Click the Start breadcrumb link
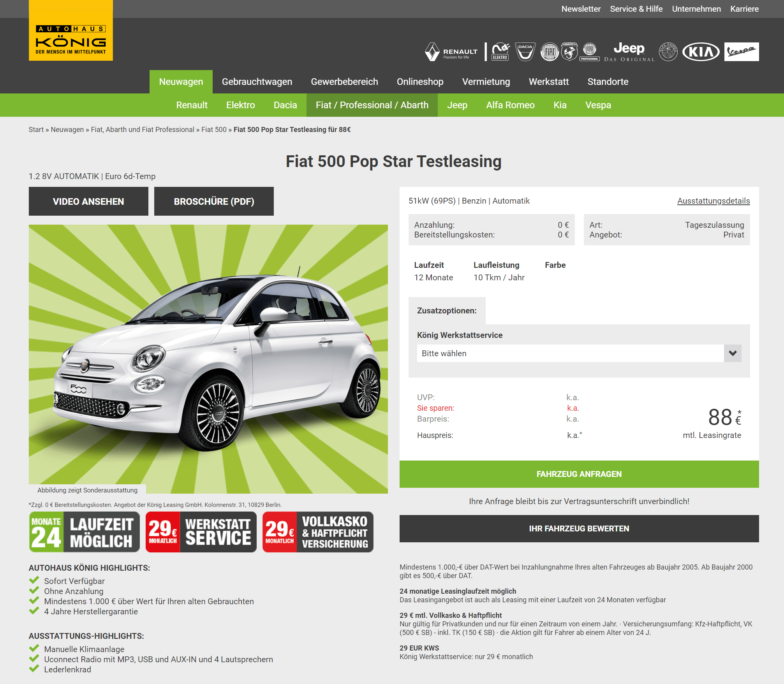The height and width of the screenshot is (684, 784). pyautogui.click(x=36, y=130)
